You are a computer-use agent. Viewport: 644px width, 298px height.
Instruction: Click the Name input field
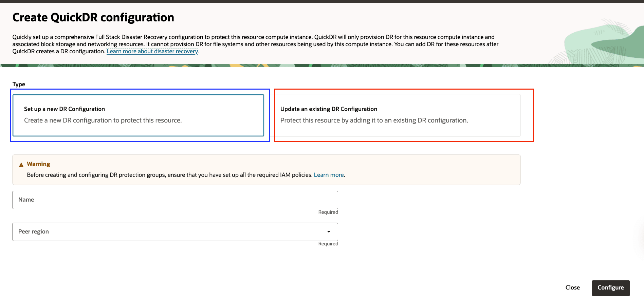click(175, 200)
